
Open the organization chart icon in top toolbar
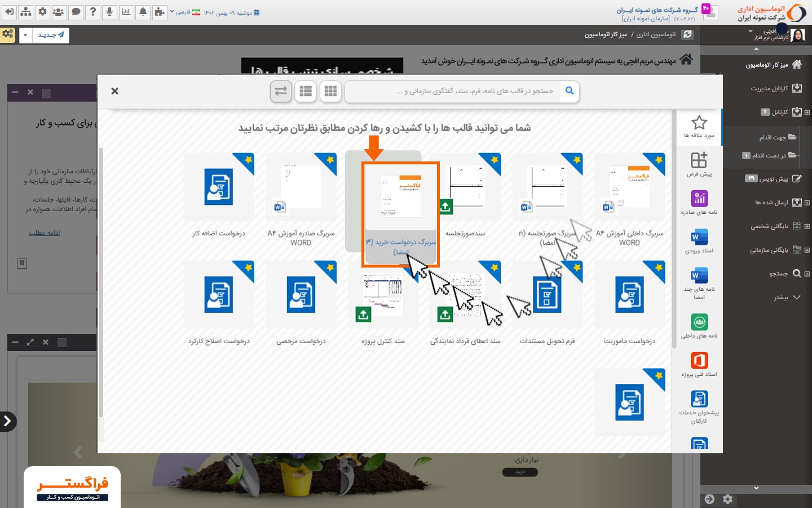26,12
